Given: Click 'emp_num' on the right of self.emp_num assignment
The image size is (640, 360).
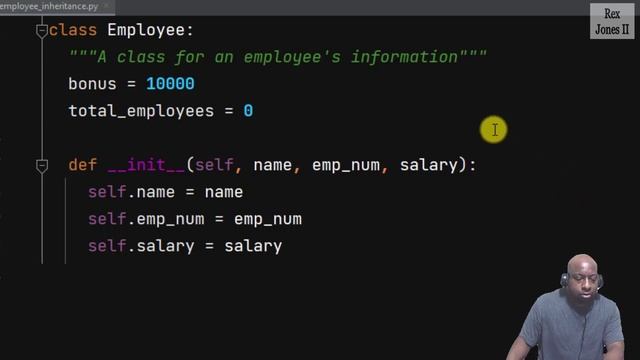Looking at the screenshot, I should (x=268, y=219).
